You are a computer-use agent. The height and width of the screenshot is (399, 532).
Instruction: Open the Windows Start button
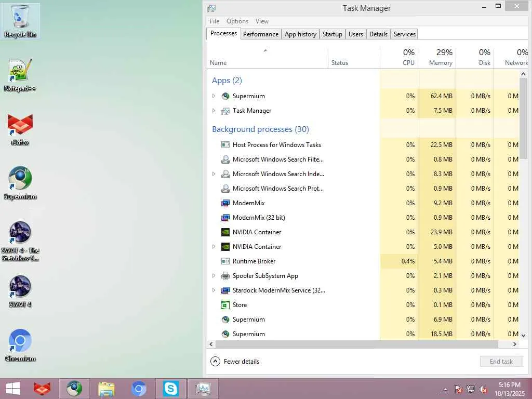(x=13, y=389)
